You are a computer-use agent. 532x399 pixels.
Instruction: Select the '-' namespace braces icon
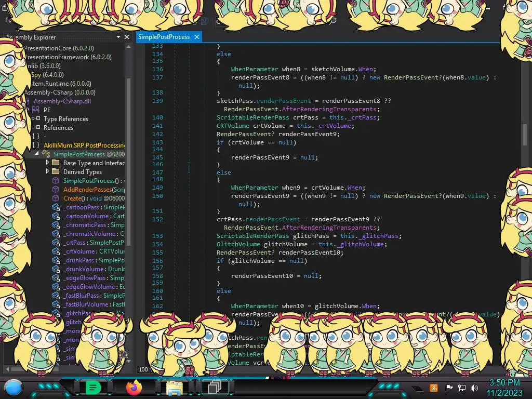(36, 137)
